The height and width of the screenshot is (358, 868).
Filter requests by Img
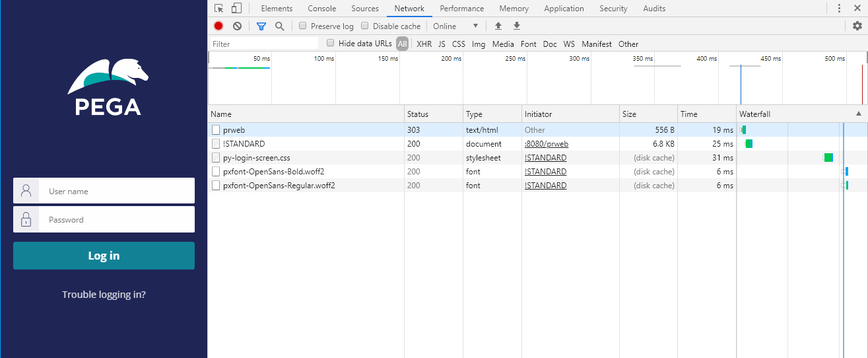click(x=479, y=44)
